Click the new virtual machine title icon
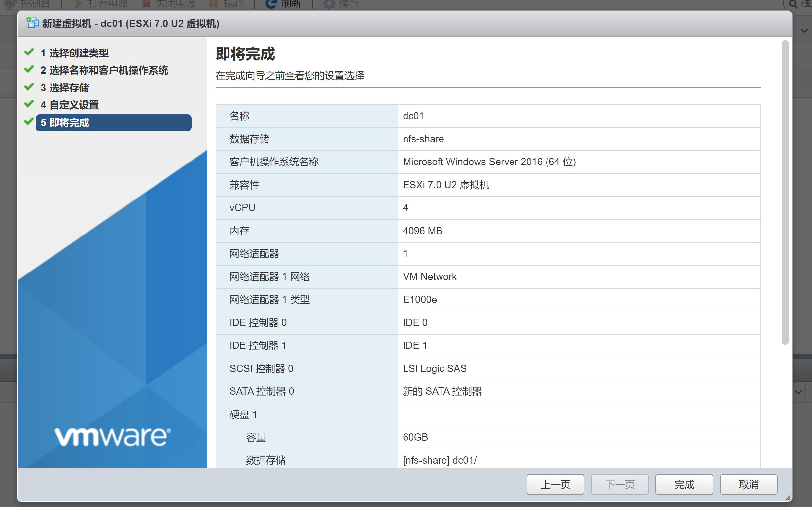The width and height of the screenshot is (812, 507). 32,23
